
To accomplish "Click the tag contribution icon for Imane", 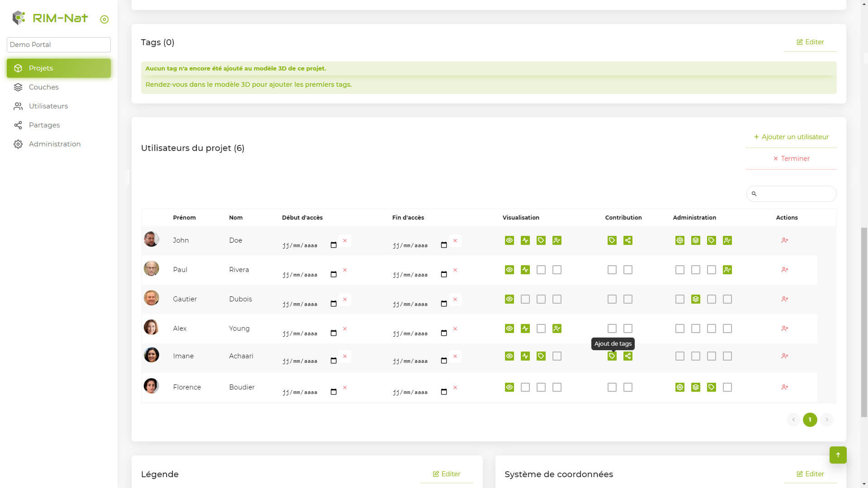I will point(612,356).
